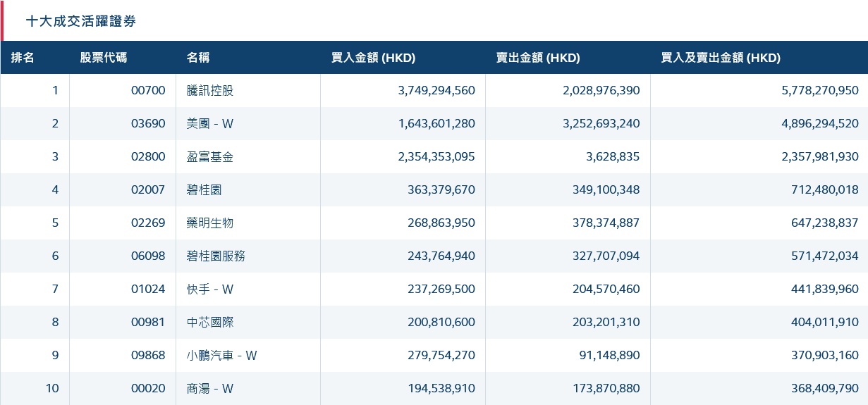Screen dimensions: 868x405
Task: Select stock code 00700
Action: [x=148, y=90]
